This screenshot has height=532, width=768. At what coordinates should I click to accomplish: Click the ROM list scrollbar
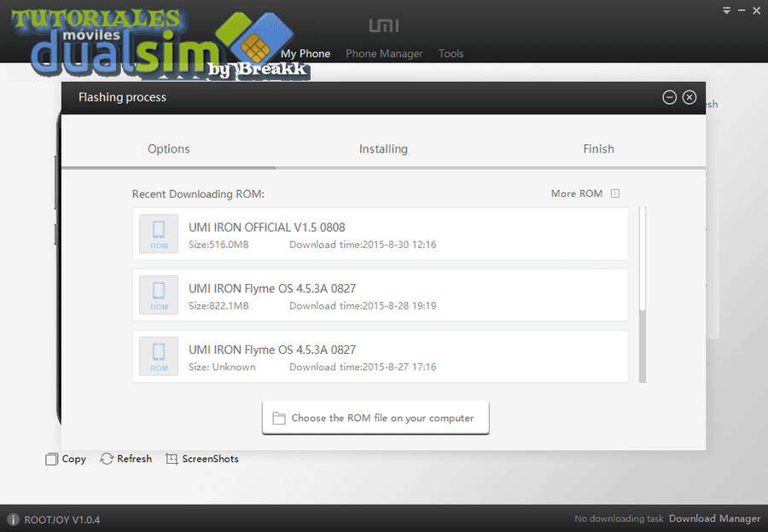coord(643,295)
